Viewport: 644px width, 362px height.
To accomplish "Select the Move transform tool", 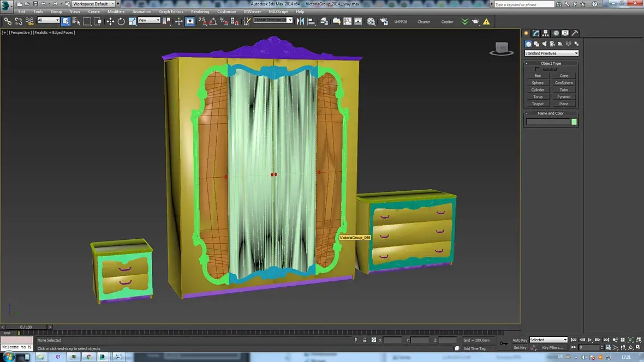I will tap(110, 21).
